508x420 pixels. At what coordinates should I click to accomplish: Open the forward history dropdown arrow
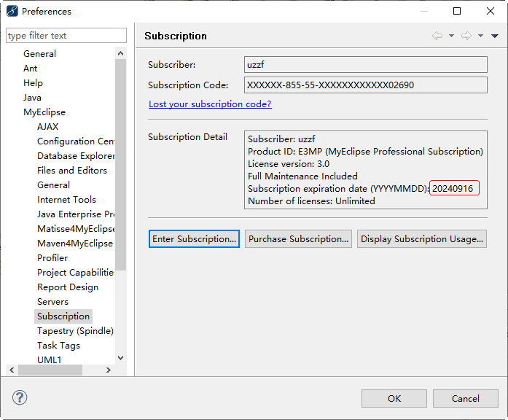point(480,36)
